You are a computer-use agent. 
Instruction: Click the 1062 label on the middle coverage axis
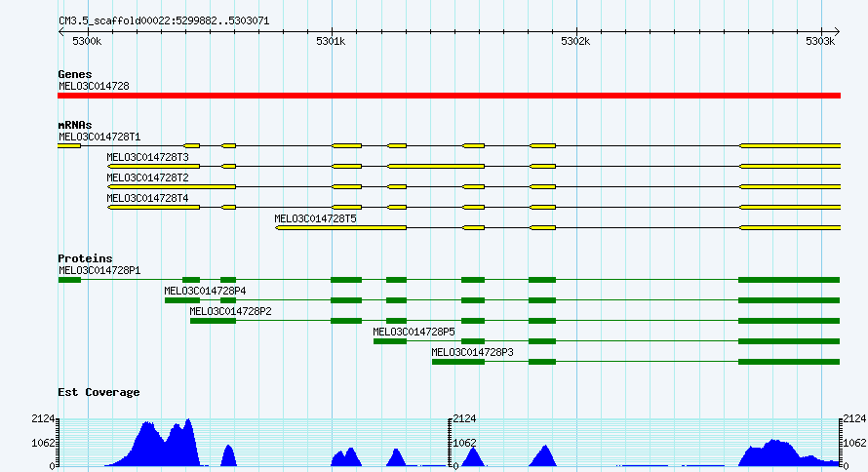(x=464, y=443)
